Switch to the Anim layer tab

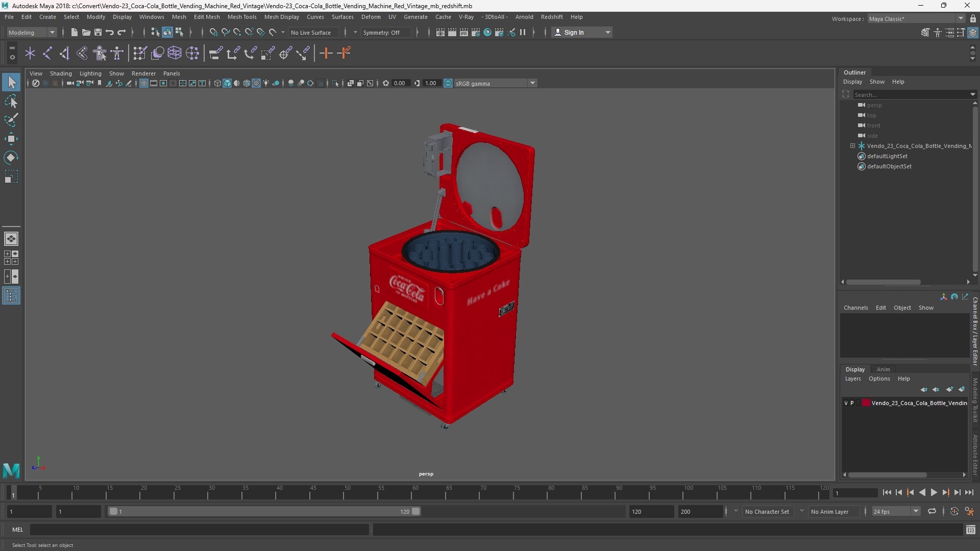tap(883, 369)
